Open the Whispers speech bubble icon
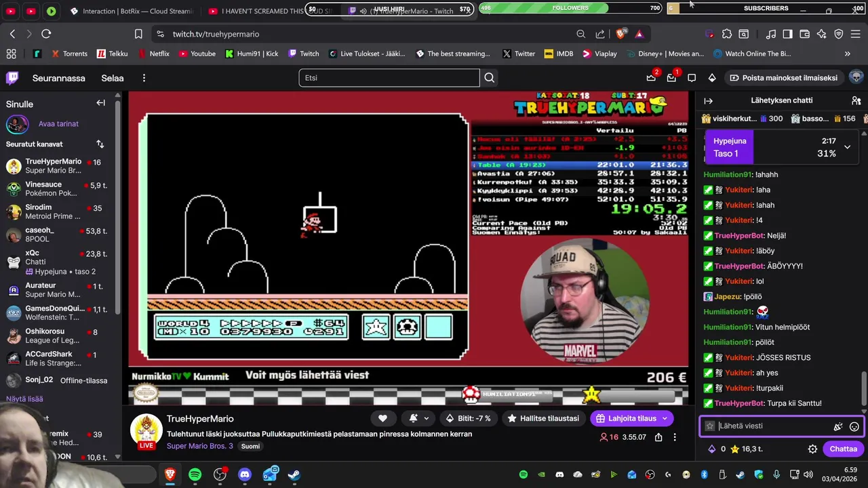This screenshot has height=488, width=868. [x=692, y=78]
